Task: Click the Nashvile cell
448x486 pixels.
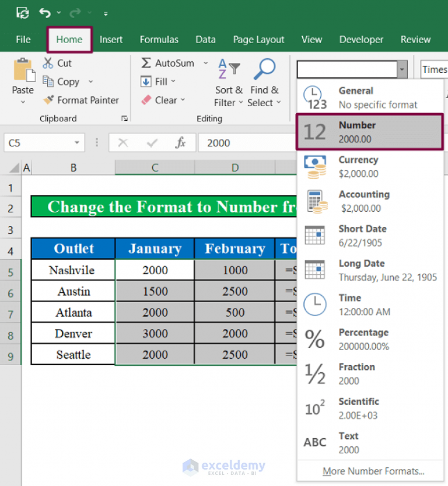Action: tap(73, 270)
